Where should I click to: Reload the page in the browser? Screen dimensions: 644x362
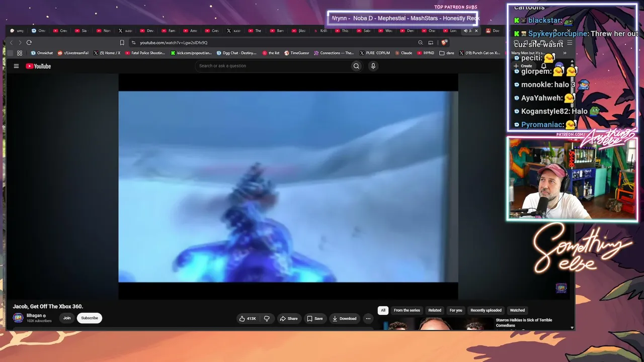tap(29, 43)
